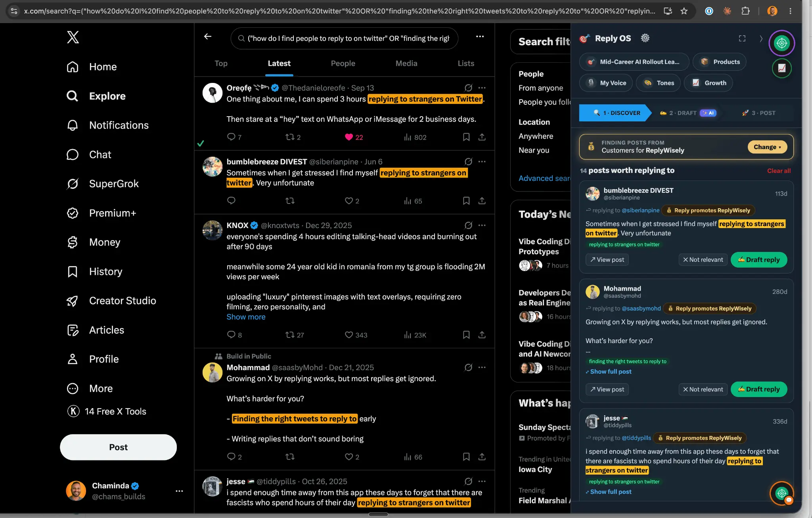Go to 2 Draft step
Image resolution: width=812 pixels, height=518 pixels.
coord(688,113)
